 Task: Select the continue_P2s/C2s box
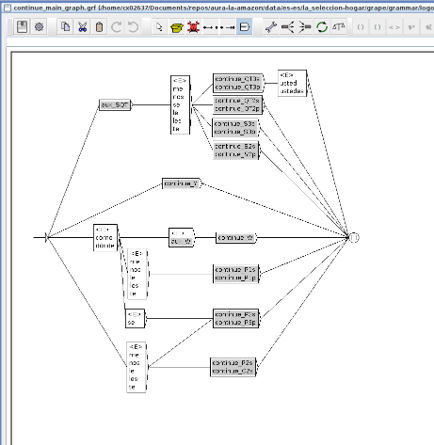point(233,367)
